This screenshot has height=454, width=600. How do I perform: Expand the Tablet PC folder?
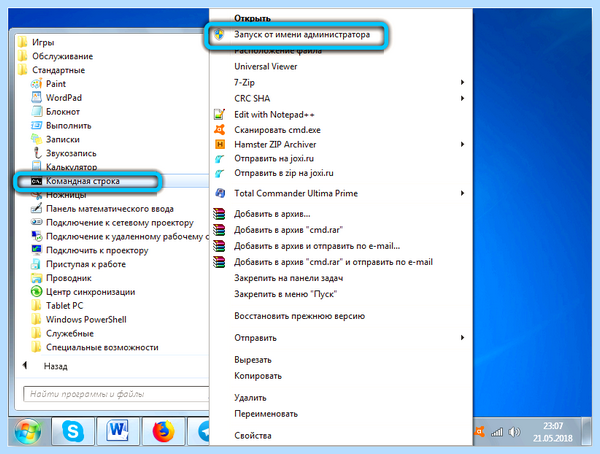point(57,305)
